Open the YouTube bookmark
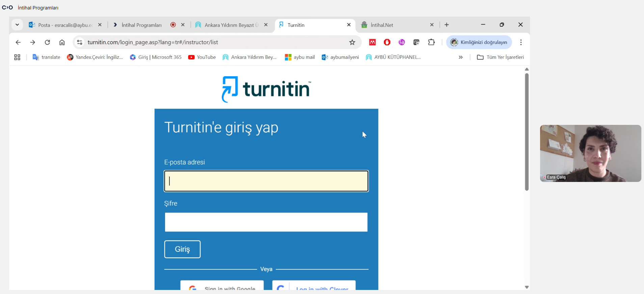 pyautogui.click(x=202, y=57)
